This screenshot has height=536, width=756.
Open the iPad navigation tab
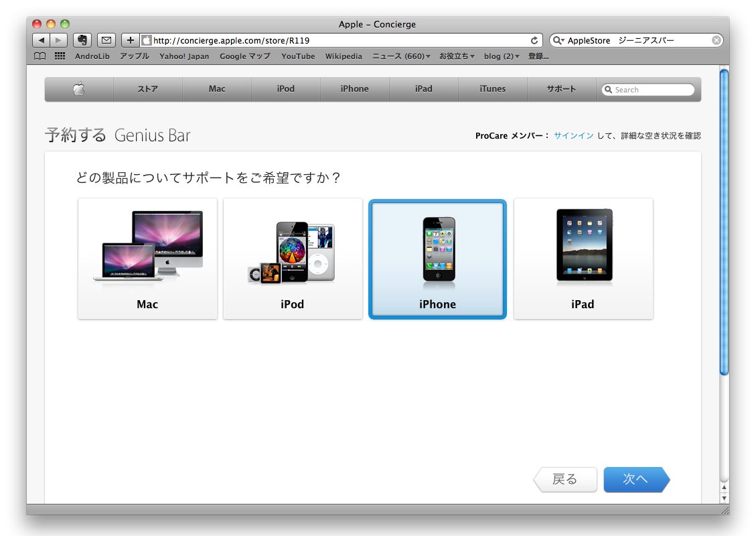424,88
